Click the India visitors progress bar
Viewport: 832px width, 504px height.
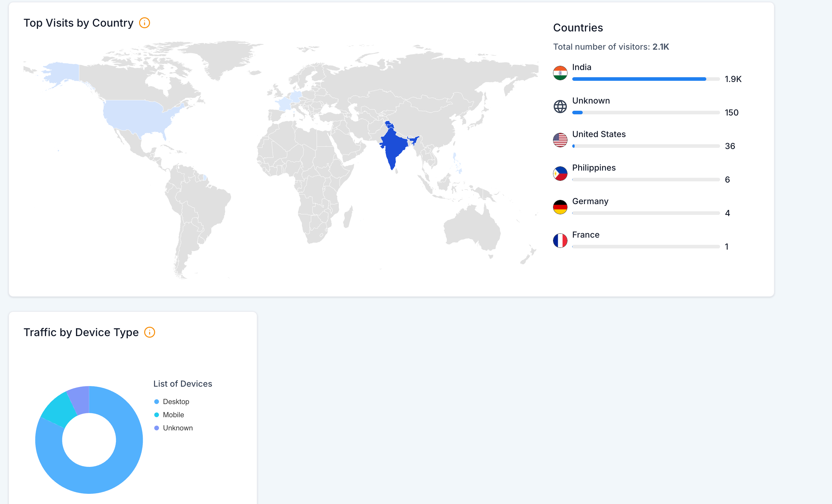coord(646,79)
